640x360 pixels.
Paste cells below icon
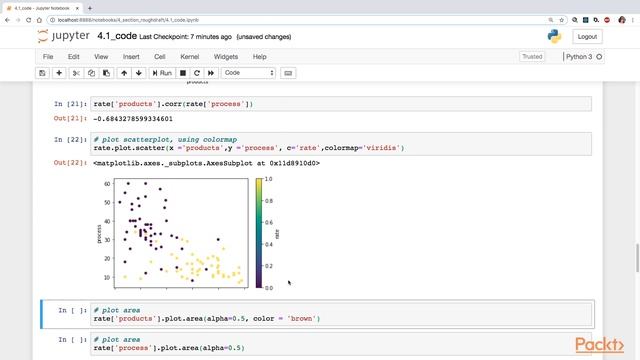click(107, 73)
